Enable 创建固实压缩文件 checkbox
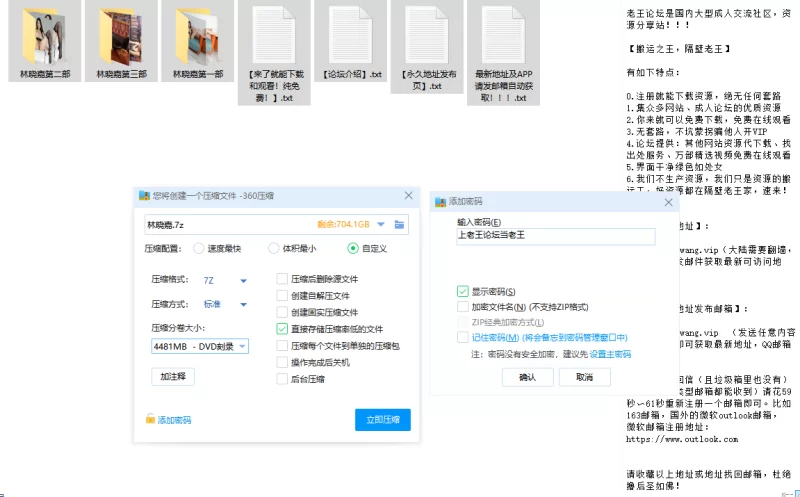This screenshot has width=800, height=497. pyautogui.click(x=282, y=312)
